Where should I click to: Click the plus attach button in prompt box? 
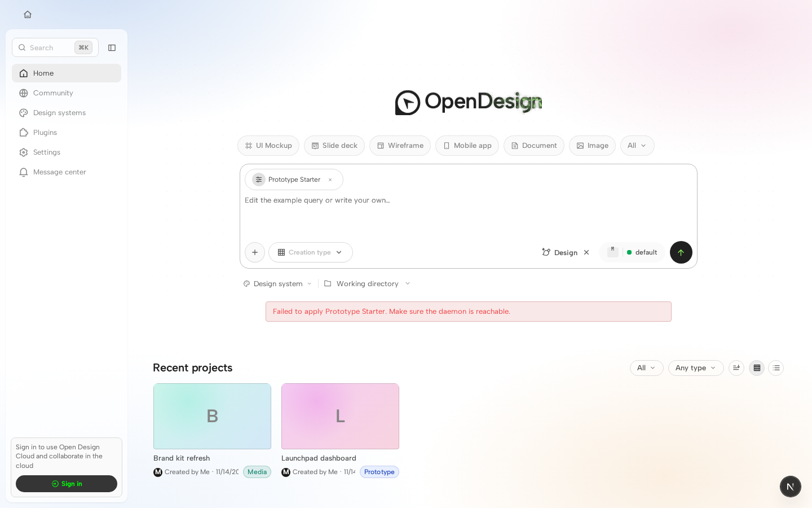pos(255,252)
